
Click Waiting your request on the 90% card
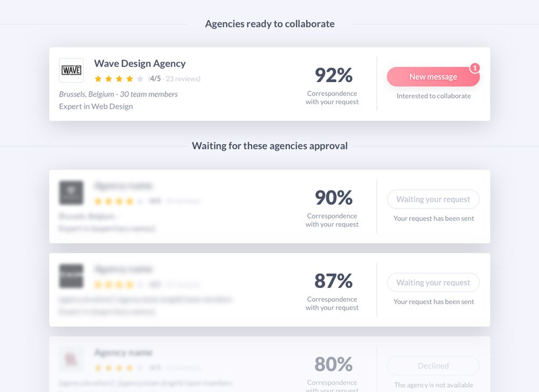pyautogui.click(x=433, y=199)
